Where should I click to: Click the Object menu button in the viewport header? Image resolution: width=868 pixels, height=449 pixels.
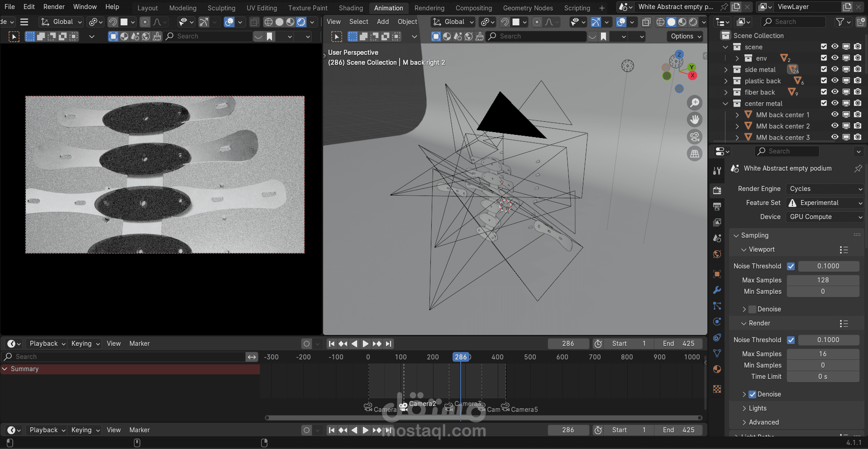click(x=407, y=22)
